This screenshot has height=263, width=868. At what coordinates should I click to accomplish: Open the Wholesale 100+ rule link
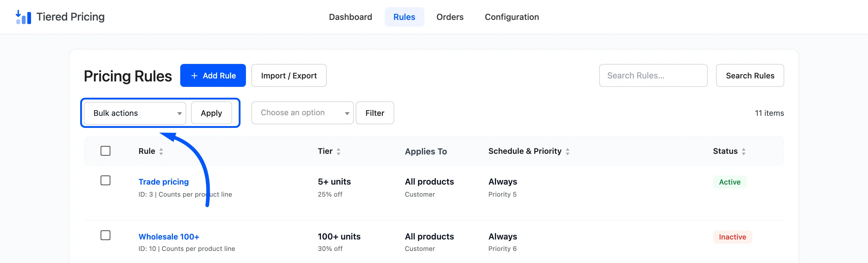169,237
